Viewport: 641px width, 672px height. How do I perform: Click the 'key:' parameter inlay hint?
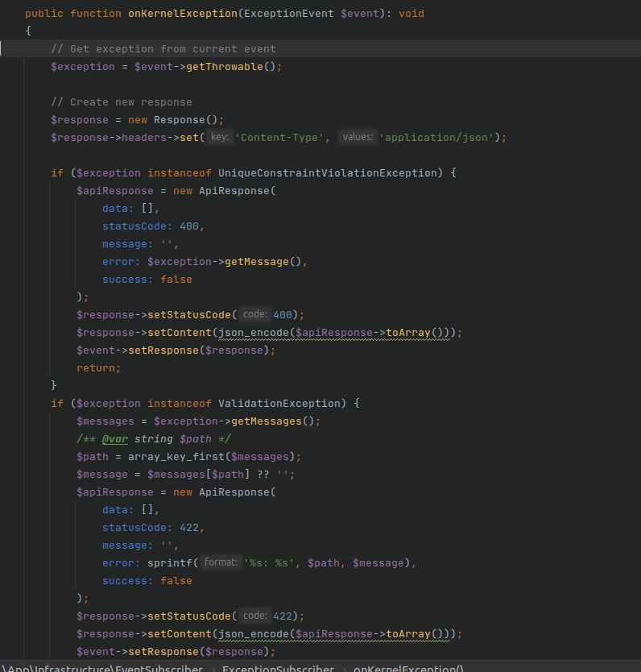pyautogui.click(x=219, y=137)
